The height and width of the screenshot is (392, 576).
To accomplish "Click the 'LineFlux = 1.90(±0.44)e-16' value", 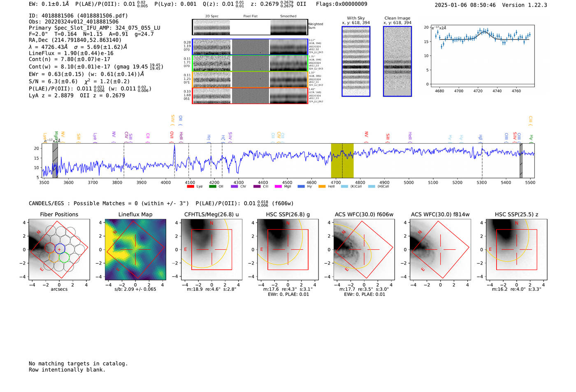I will [71, 53].
